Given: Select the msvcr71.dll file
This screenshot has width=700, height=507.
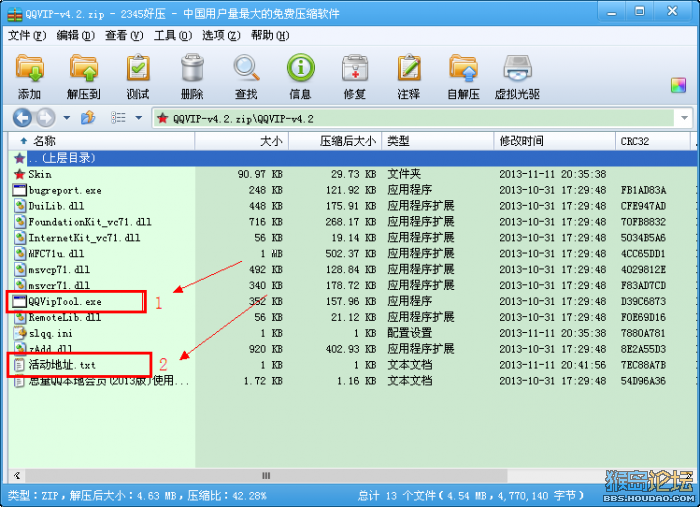Looking at the screenshot, I should tap(59, 285).
